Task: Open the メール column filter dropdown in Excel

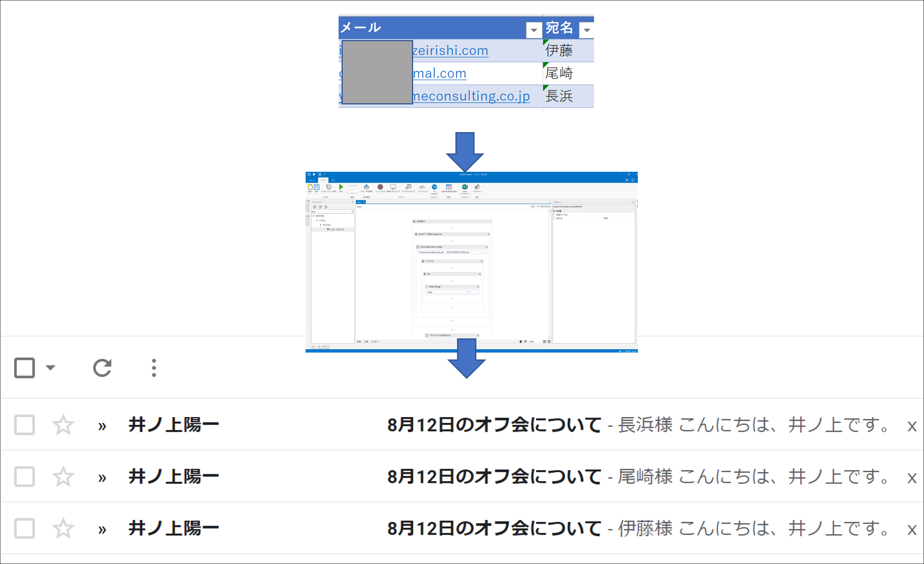Action: (x=534, y=30)
